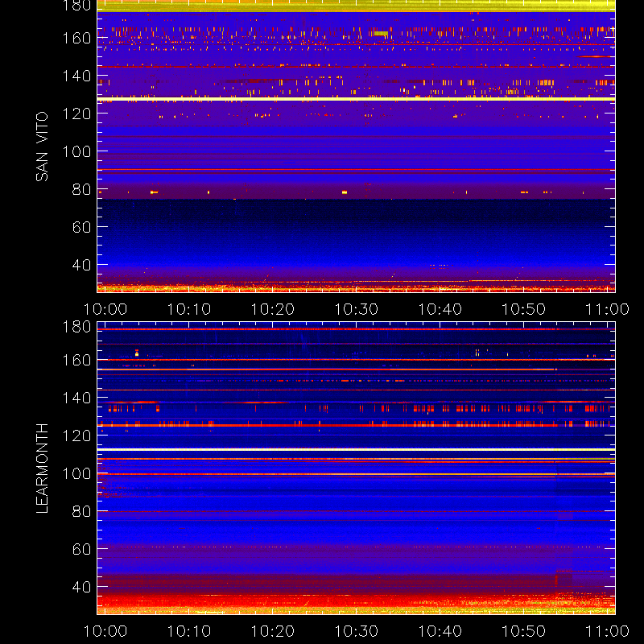Pick the 80 tick label on Learmonth axis
Image resolution: width=644 pixels, height=644 pixels.
pos(82,511)
